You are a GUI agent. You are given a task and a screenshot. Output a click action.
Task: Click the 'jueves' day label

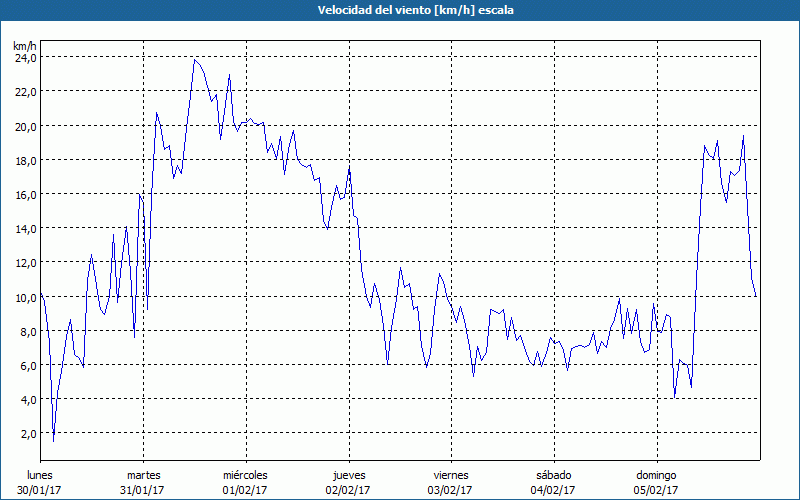point(349,475)
